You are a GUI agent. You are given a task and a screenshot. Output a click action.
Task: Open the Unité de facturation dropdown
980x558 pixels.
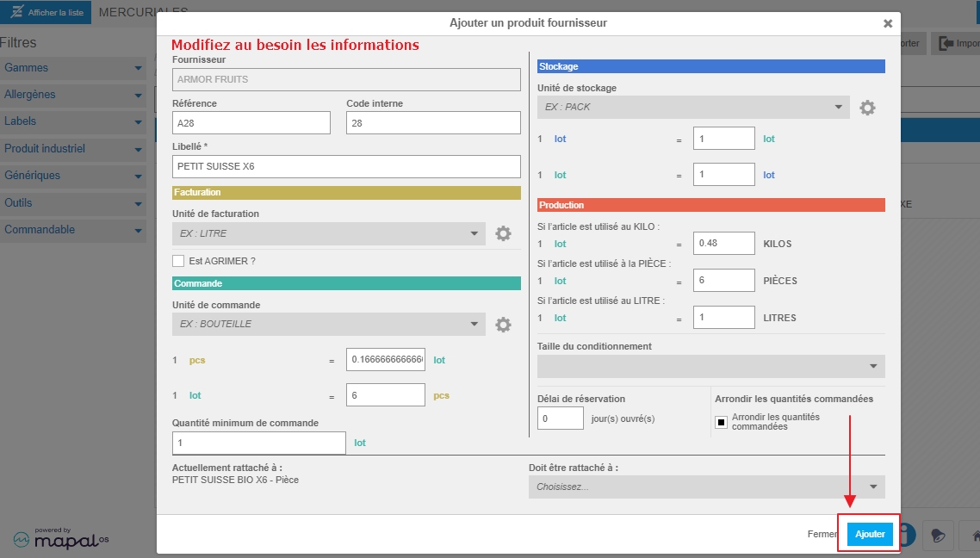329,233
